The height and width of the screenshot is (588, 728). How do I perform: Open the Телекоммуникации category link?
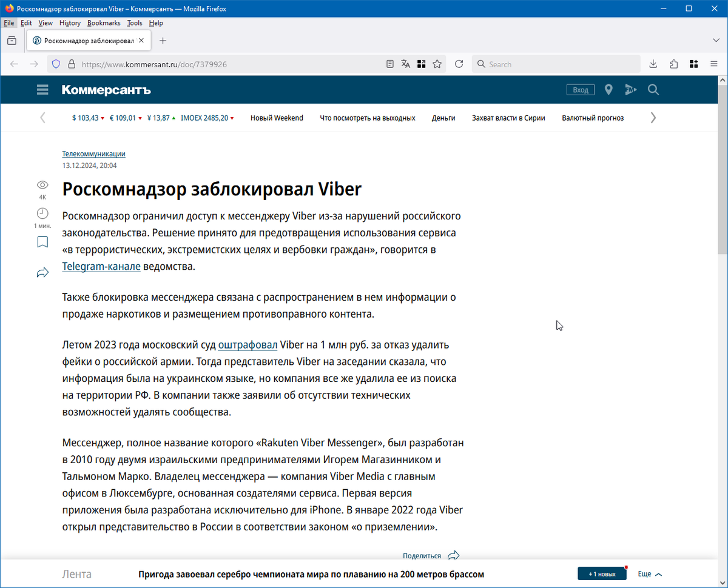point(93,154)
